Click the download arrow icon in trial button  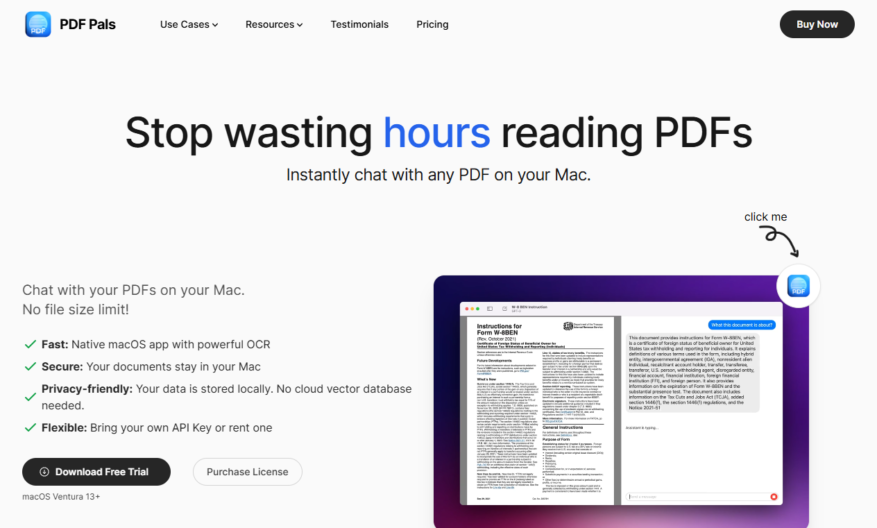click(x=44, y=472)
